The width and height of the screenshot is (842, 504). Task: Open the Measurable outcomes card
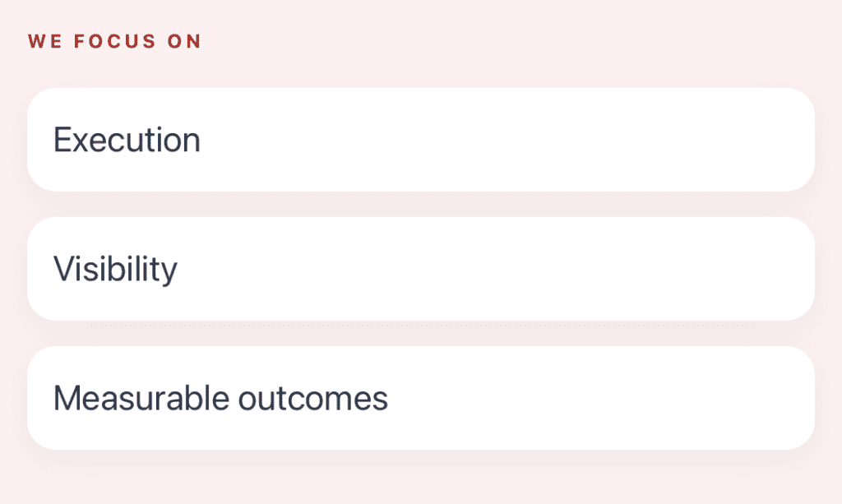click(x=420, y=398)
